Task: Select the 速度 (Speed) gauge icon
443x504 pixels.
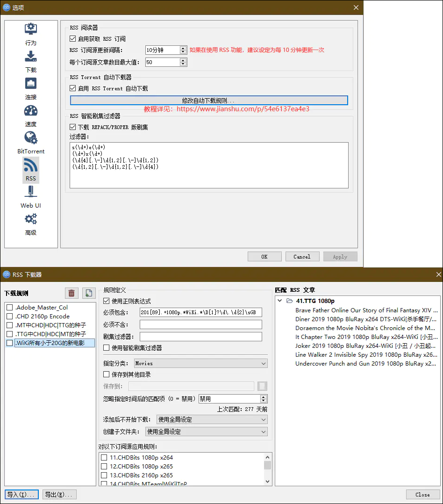Action: click(x=31, y=111)
